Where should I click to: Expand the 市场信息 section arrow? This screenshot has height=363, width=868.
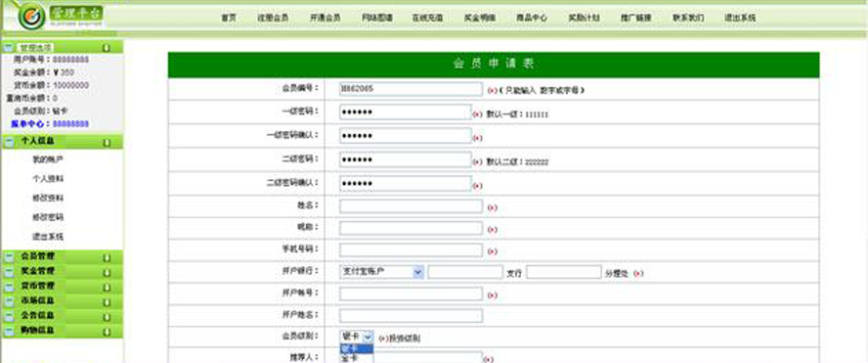[107, 301]
